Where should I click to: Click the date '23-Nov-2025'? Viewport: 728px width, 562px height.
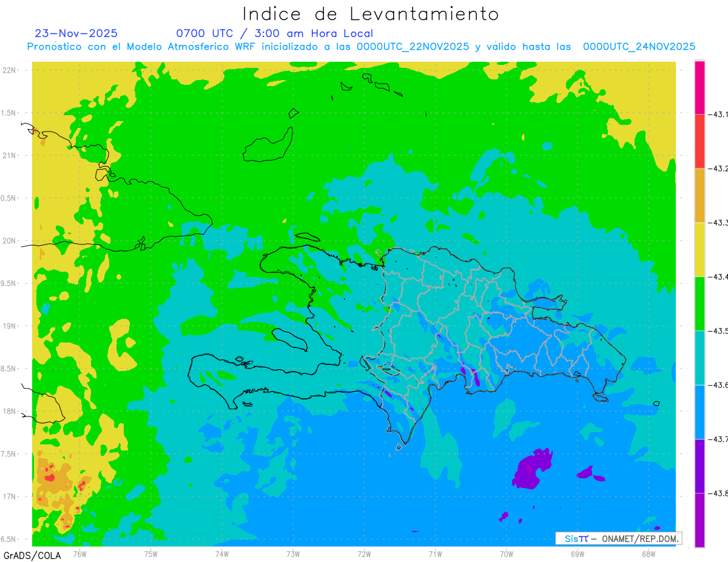point(76,33)
